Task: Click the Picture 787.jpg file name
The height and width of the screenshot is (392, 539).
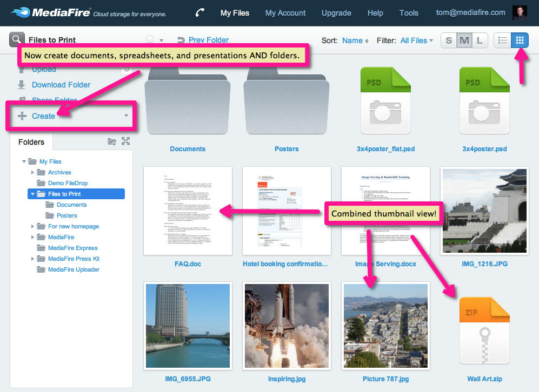Action: (x=385, y=379)
